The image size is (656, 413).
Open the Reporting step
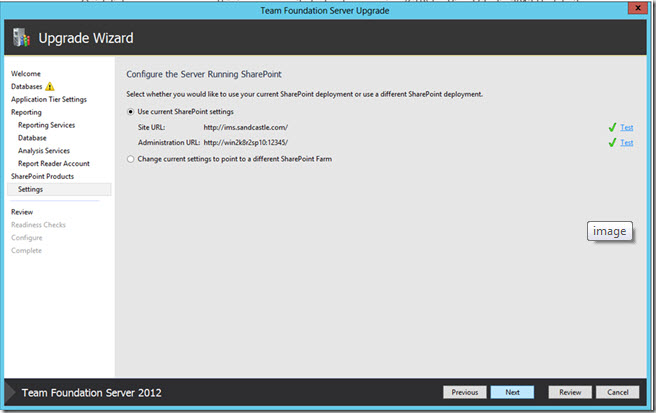pyautogui.click(x=26, y=112)
